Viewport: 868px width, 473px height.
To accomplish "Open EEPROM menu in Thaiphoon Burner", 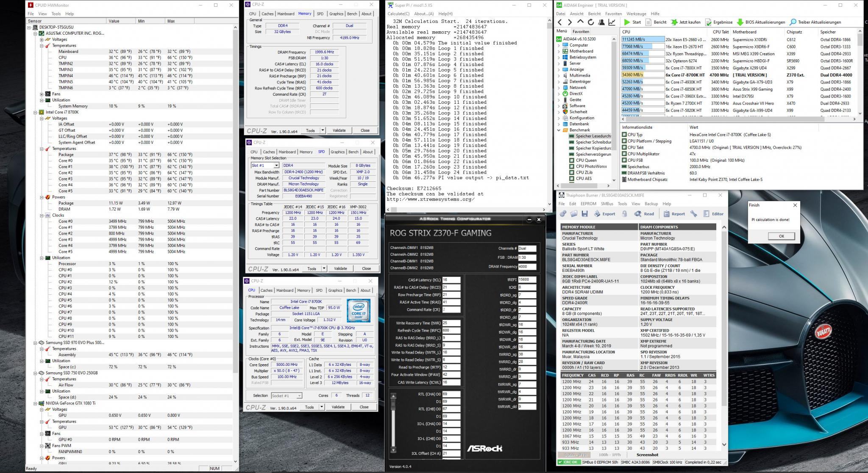I will (588, 204).
